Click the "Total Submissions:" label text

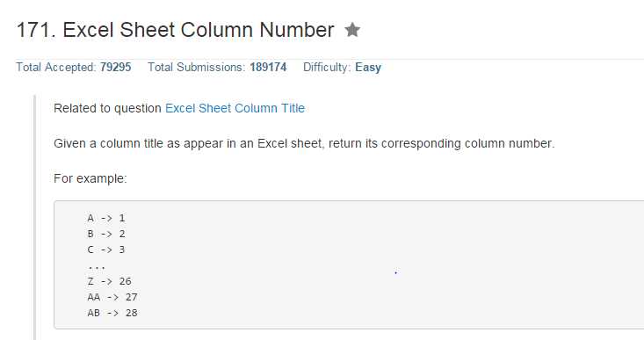[x=197, y=68]
